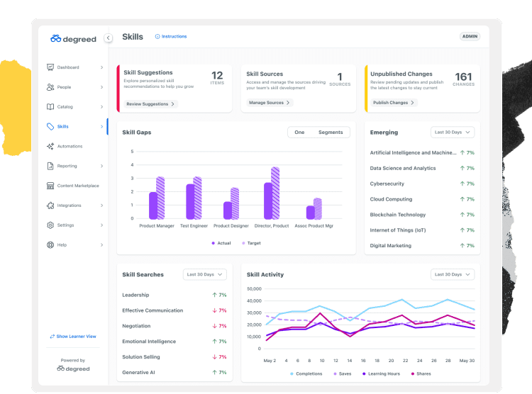Screen dimensions: 532x394
Task: Click the Help globe icon
Action: 50,245
